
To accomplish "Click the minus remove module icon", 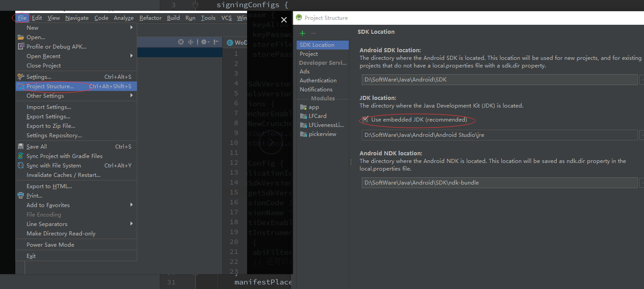I will (x=314, y=33).
